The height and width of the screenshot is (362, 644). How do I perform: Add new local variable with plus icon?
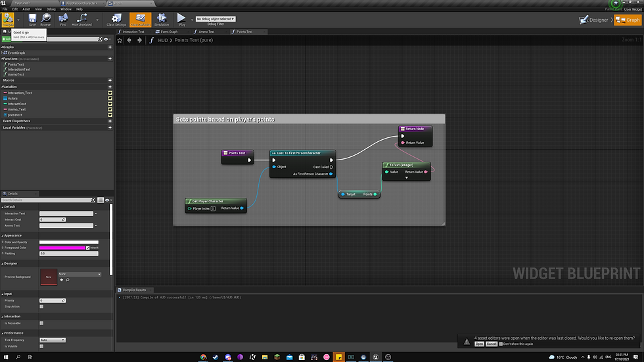coord(110,127)
